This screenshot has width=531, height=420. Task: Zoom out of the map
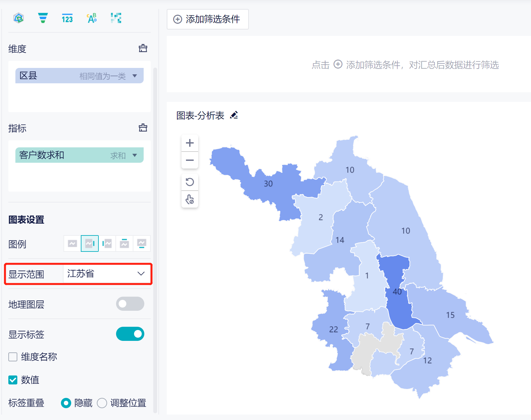pos(190,160)
